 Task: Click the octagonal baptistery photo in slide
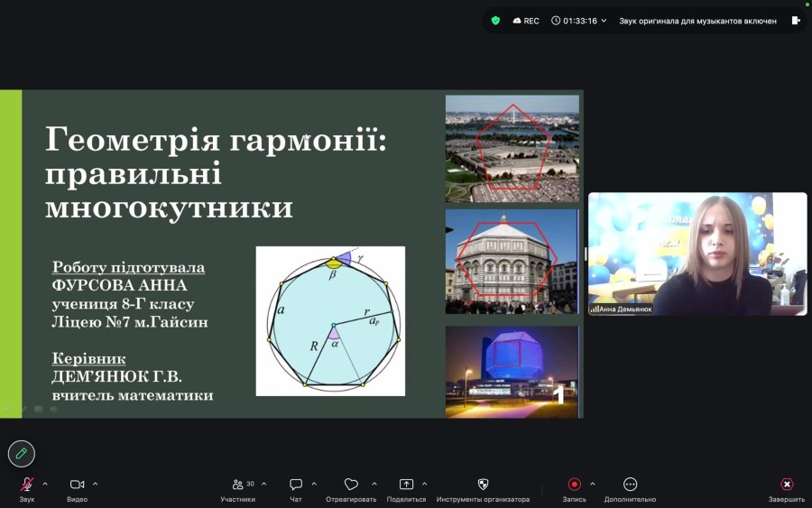[512, 262]
